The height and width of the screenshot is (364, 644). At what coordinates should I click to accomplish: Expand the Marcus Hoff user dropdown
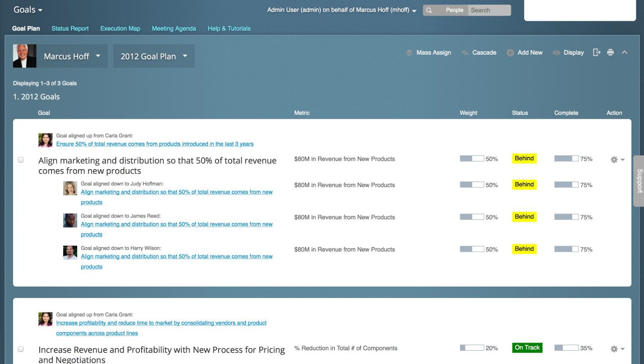pyautogui.click(x=98, y=56)
